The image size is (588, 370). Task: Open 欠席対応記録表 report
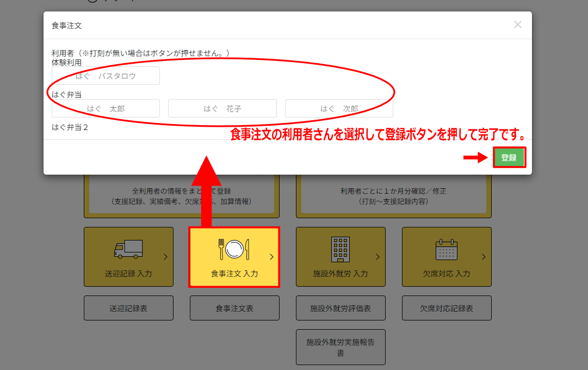tap(446, 308)
